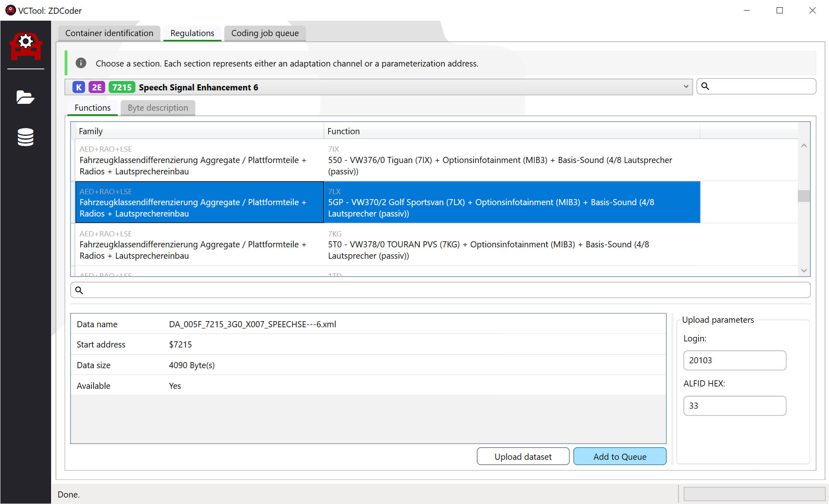The width and height of the screenshot is (829, 504).
Task: Click the green 7215 address badge
Action: [x=122, y=87]
